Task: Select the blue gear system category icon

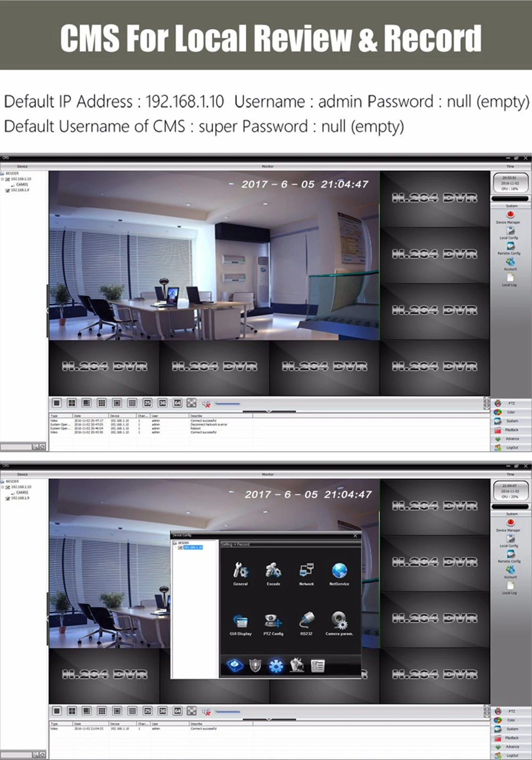Action: (x=276, y=665)
